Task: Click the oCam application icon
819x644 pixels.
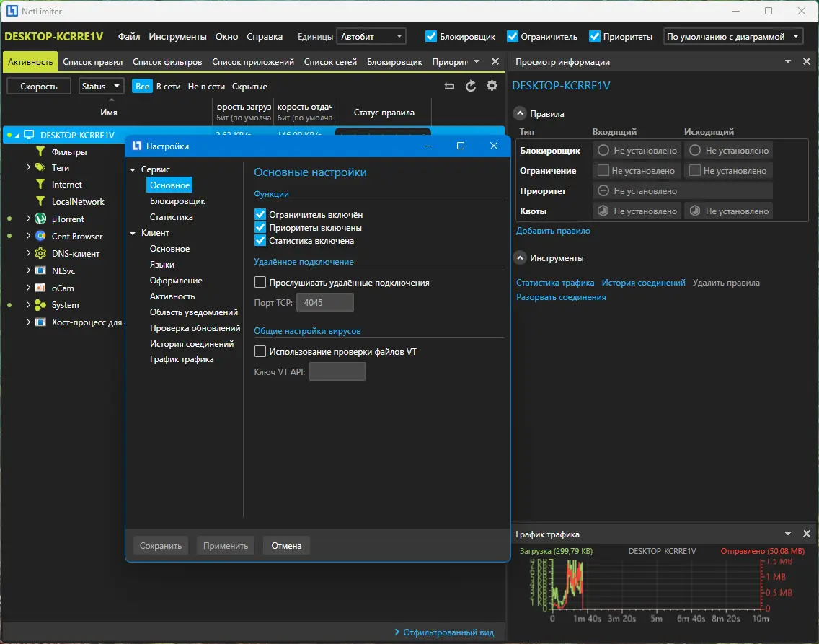Action: 40,288
